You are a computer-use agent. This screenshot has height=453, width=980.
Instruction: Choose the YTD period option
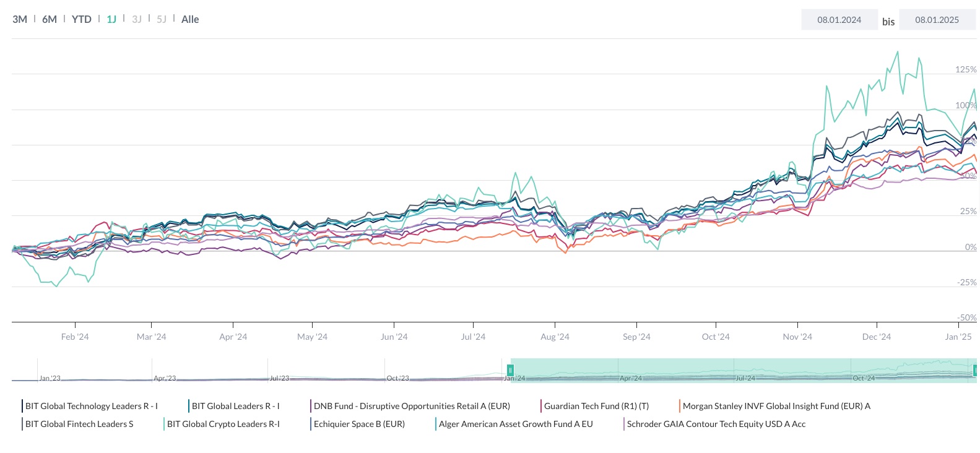(81, 19)
